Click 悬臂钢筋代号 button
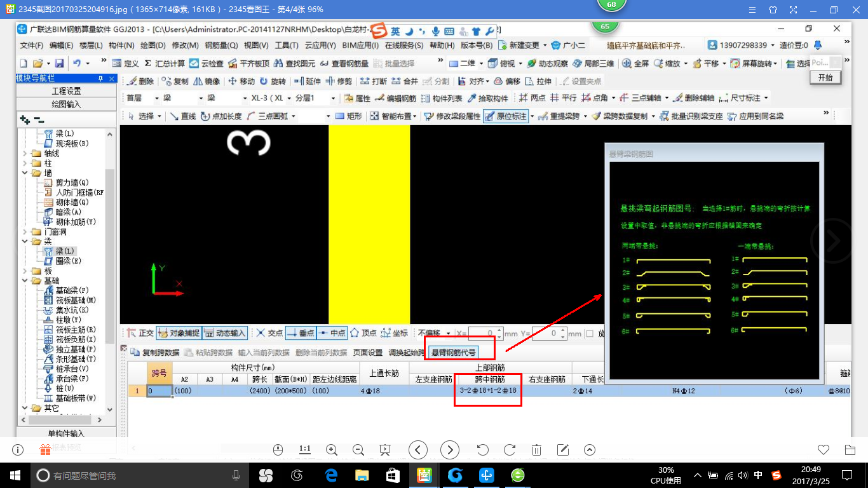The height and width of the screenshot is (488, 868). (453, 352)
